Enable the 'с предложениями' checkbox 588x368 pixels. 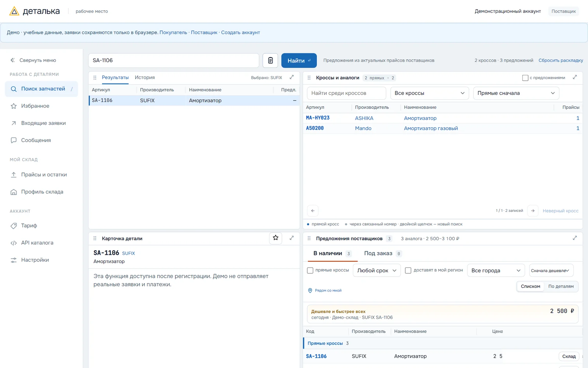(525, 78)
